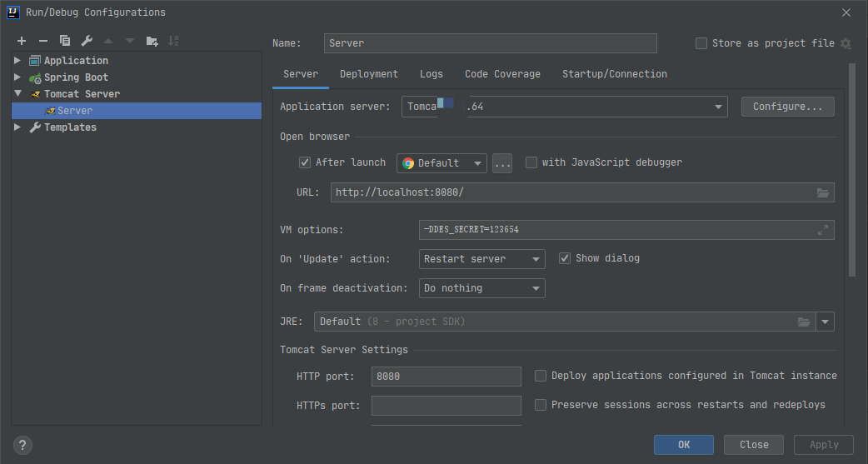
Task: Uncheck the After launch checkbox
Action: [x=304, y=162]
